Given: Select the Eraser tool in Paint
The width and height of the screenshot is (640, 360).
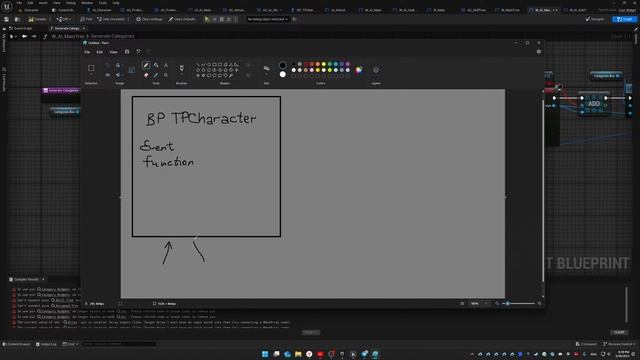Looking at the screenshot, I should tap(146, 75).
